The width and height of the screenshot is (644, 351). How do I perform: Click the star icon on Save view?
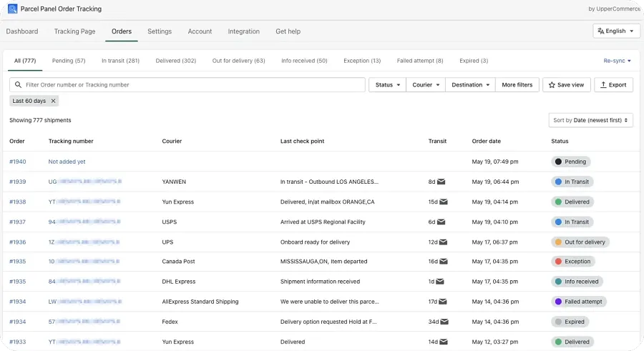coord(552,85)
